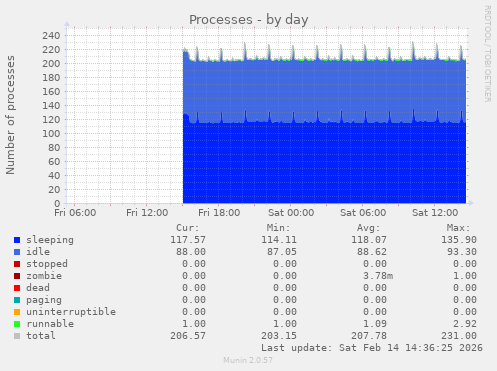Click idle maximum value 93.30
This screenshot has height=371, width=497.
pos(462,252)
